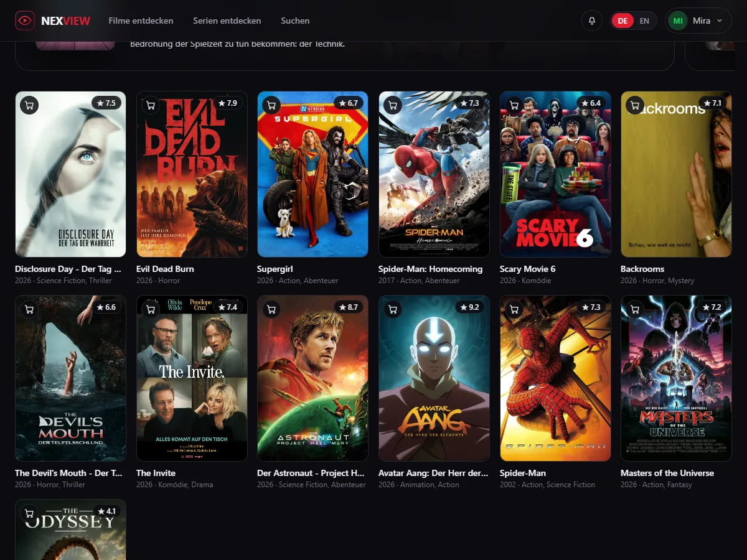Expand the Mira account menu chevron
Screen dimensions: 747x560
click(720, 21)
